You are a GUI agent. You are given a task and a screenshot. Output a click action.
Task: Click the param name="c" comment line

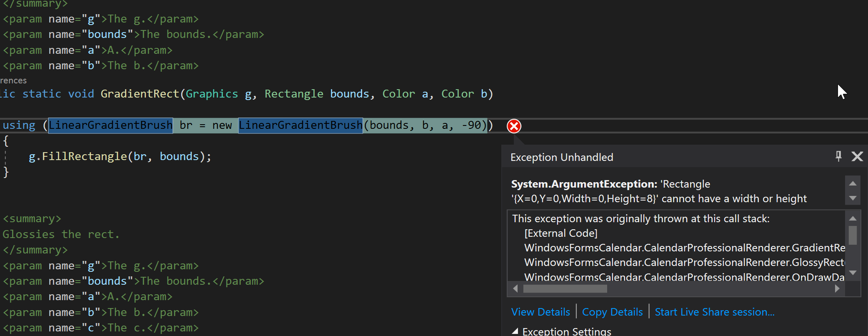click(100, 328)
